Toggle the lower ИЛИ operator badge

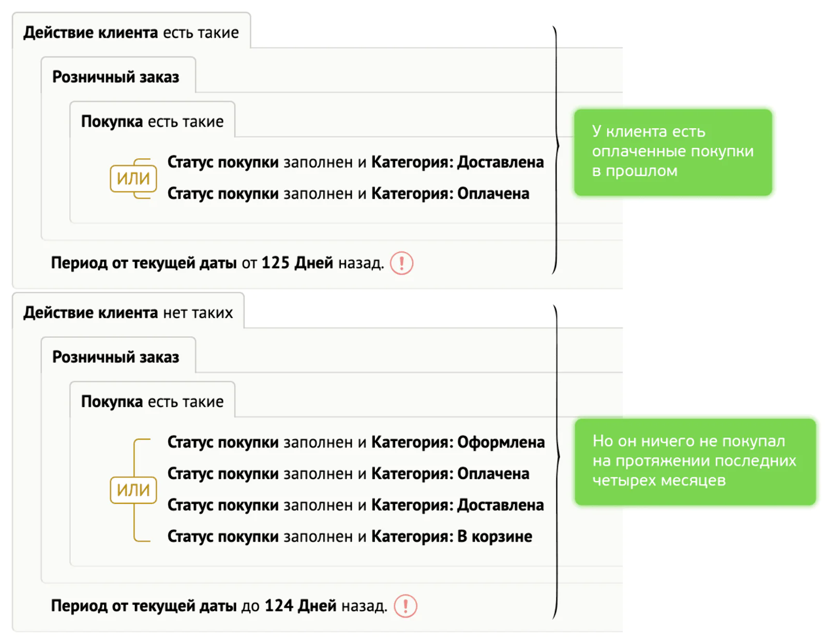coord(133,490)
